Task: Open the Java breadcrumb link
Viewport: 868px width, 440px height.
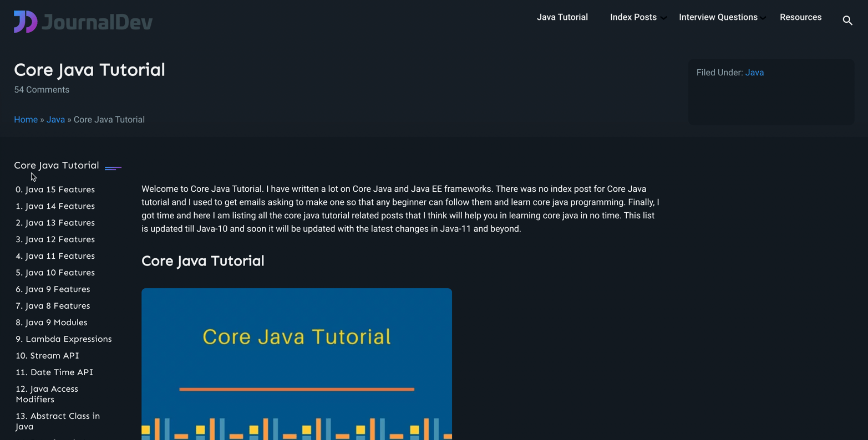Action: (x=55, y=119)
